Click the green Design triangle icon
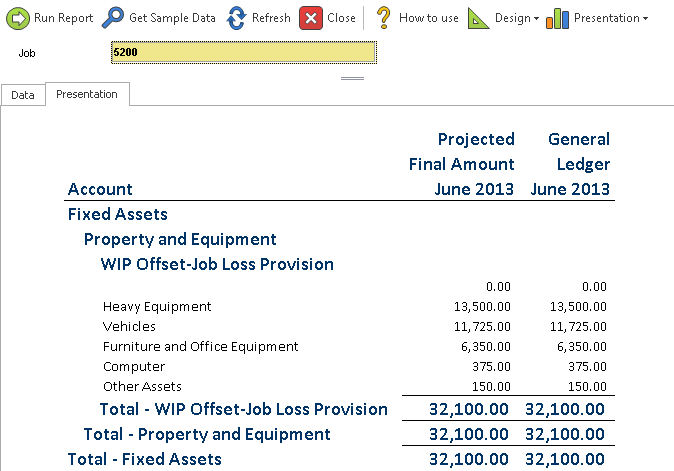674x471 pixels. point(478,18)
